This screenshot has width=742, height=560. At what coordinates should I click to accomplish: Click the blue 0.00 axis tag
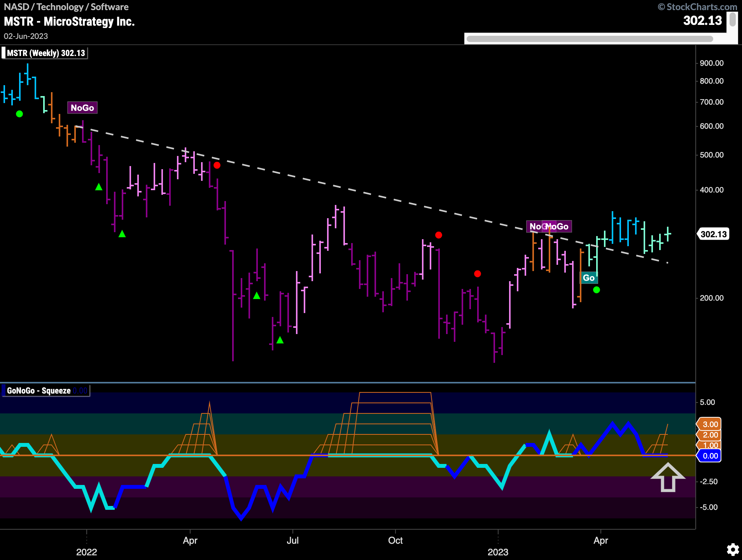pyautogui.click(x=710, y=456)
